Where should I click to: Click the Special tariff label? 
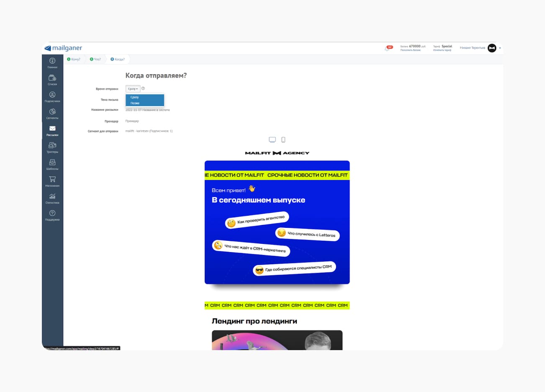447,46
